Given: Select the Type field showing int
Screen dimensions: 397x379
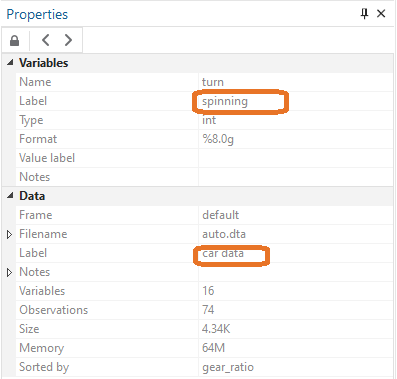Looking at the screenshot, I should [x=296, y=120].
